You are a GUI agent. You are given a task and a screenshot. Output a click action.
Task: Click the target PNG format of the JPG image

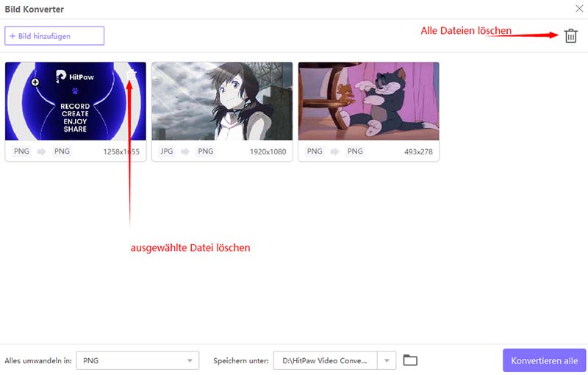click(206, 151)
